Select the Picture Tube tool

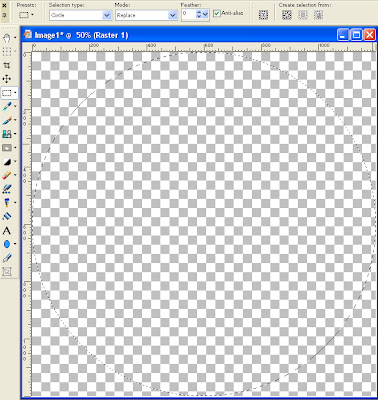(x=6, y=189)
